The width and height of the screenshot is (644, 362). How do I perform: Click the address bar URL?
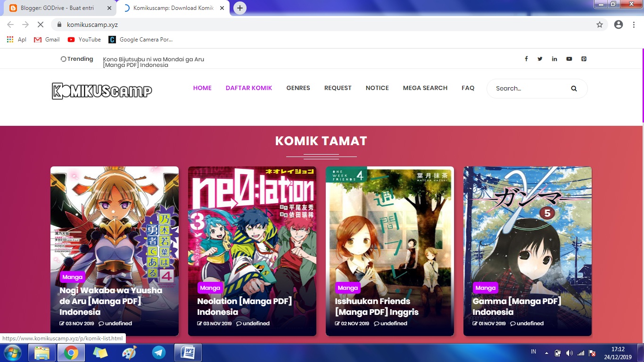click(x=92, y=25)
